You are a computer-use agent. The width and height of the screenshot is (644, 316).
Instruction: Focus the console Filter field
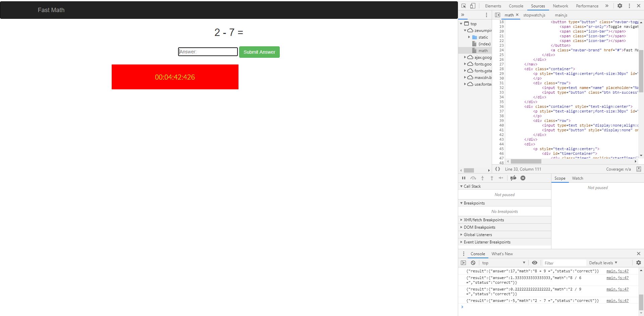pos(565,263)
